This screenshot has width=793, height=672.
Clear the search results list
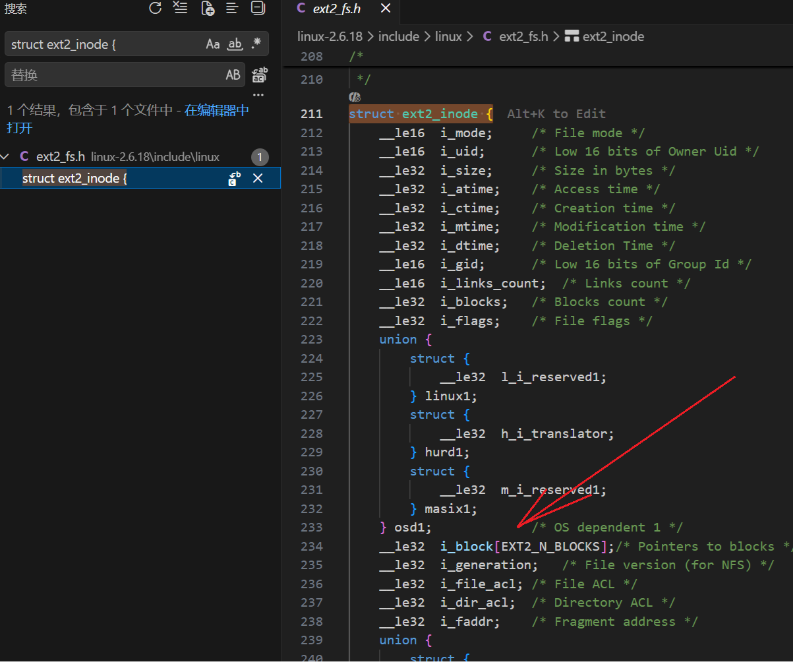click(180, 8)
